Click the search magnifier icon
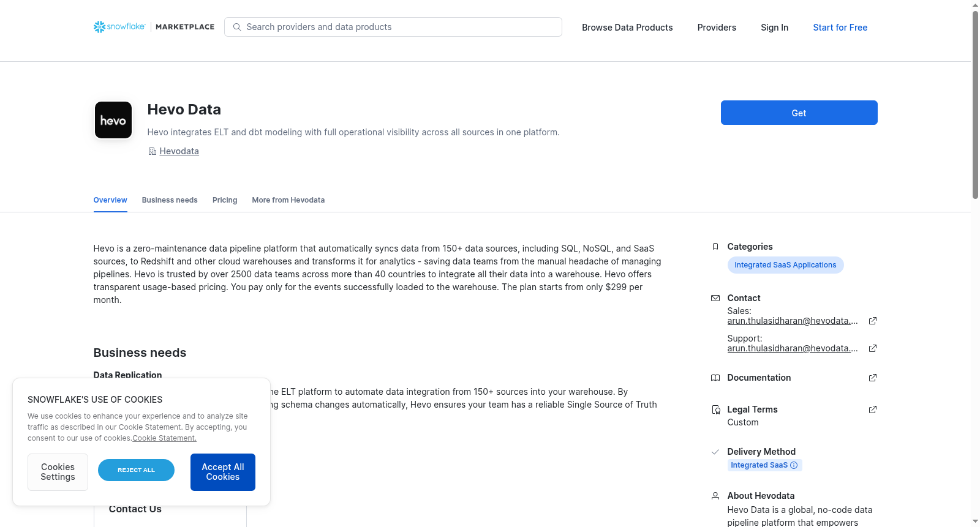Viewport: 980px width, 527px height. [237, 27]
